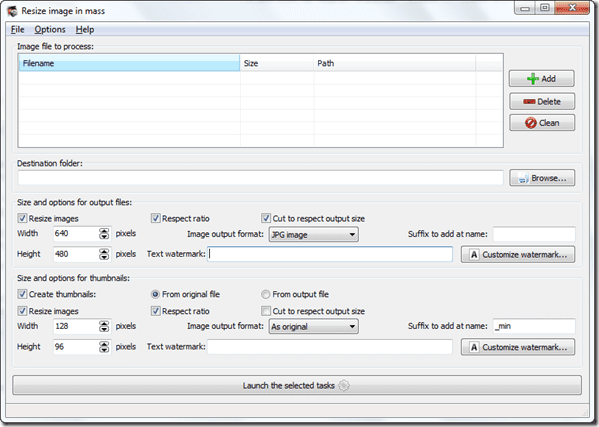
Task: Click Launch the selected tasks button
Action: 297,385
